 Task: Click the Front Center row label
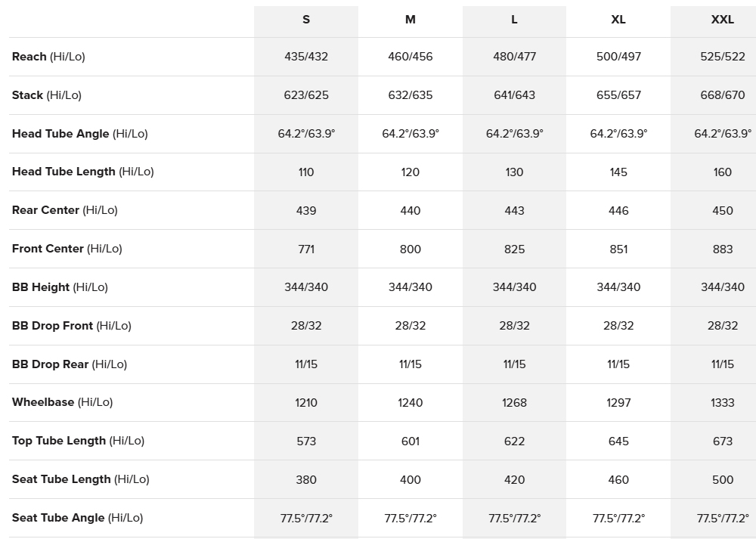[67, 249]
